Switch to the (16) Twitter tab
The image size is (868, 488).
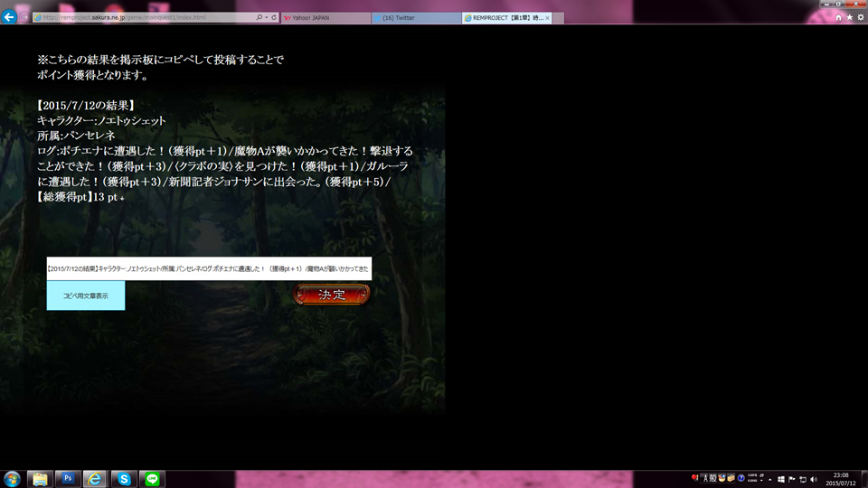coord(416,18)
